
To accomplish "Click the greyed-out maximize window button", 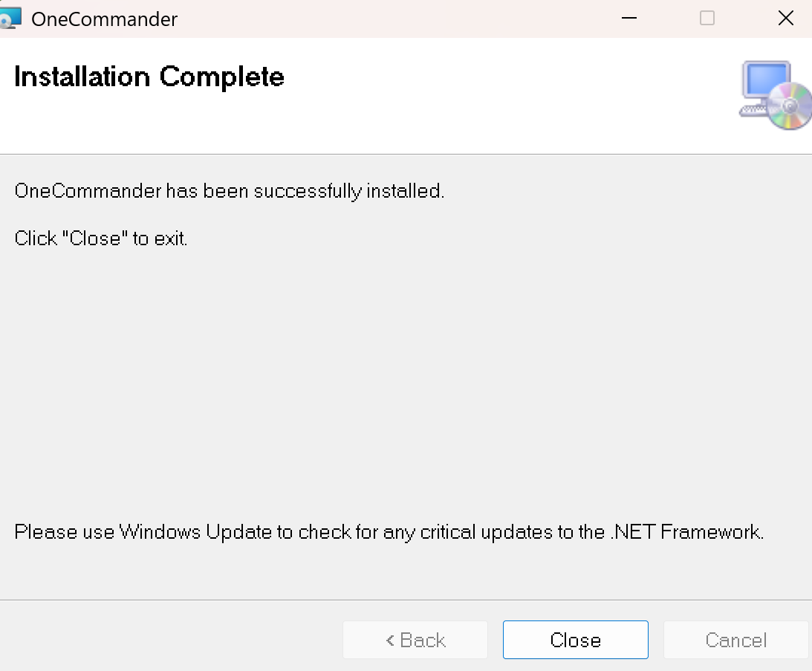I will pyautogui.click(x=707, y=19).
